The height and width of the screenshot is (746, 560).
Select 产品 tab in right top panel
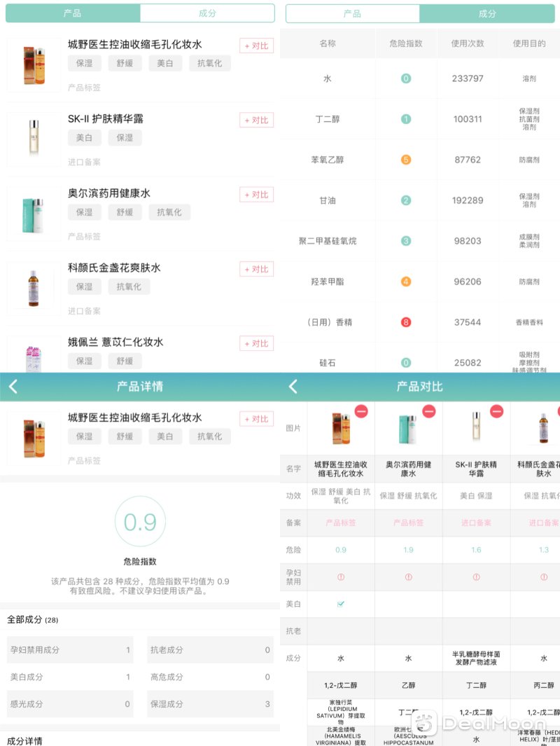click(352, 13)
